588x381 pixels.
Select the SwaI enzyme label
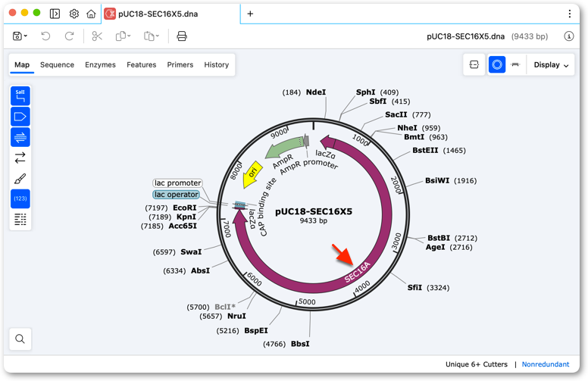[x=191, y=252]
